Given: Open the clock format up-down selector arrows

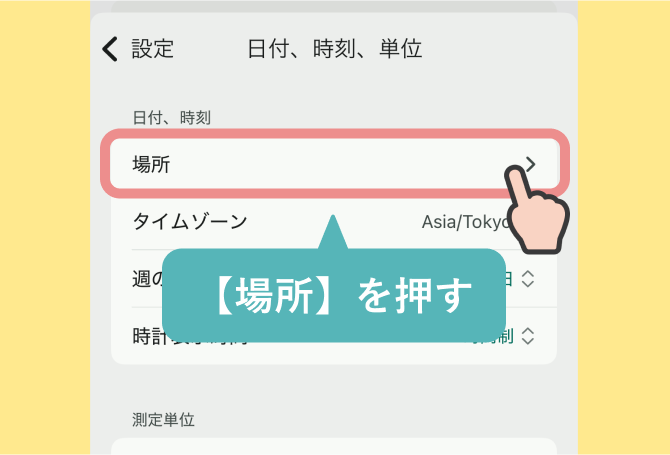Looking at the screenshot, I should pos(528,336).
